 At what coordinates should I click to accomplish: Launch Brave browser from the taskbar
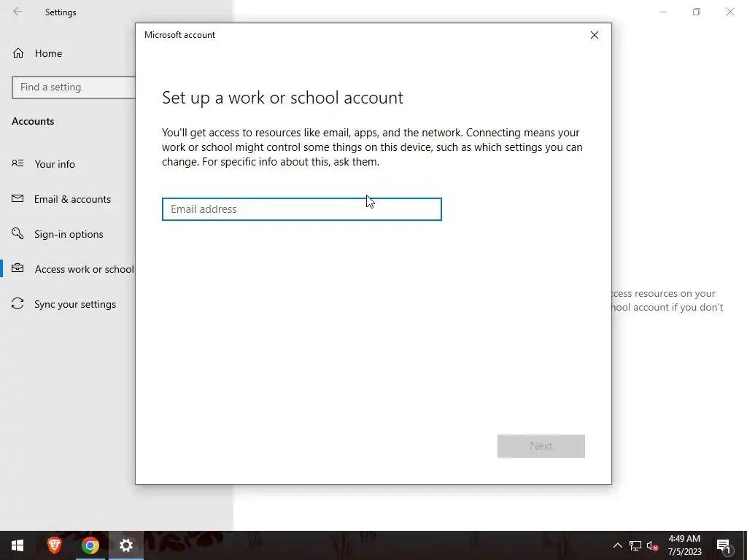coord(54,545)
